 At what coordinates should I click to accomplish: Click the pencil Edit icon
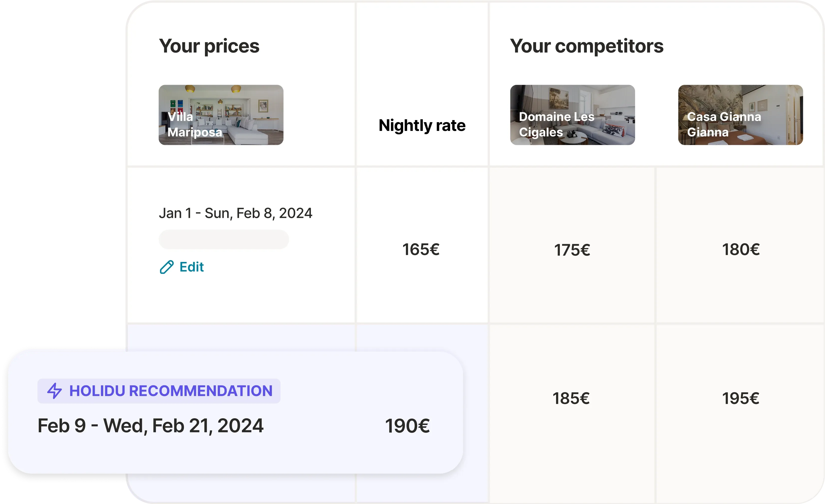click(166, 267)
